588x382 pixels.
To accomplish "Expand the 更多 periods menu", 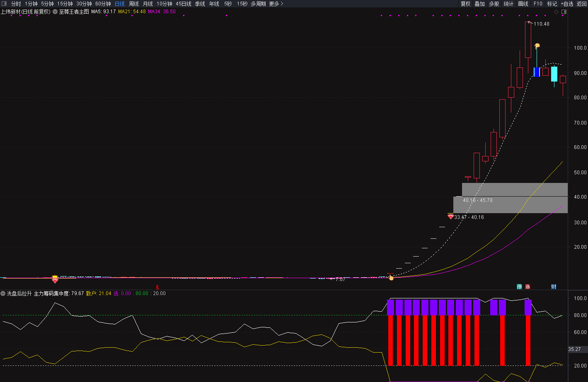I will point(276,4).
